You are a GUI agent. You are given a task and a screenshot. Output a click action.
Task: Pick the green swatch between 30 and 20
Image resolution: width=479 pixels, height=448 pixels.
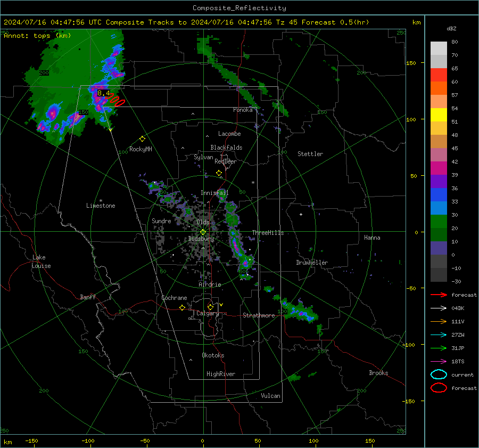pos(439,222)
